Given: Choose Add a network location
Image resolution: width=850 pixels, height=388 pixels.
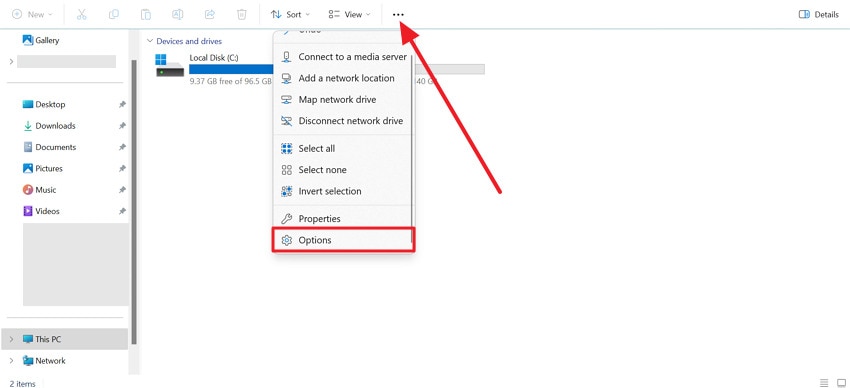Looking at the screenshot, I should [x=344, y=78].
